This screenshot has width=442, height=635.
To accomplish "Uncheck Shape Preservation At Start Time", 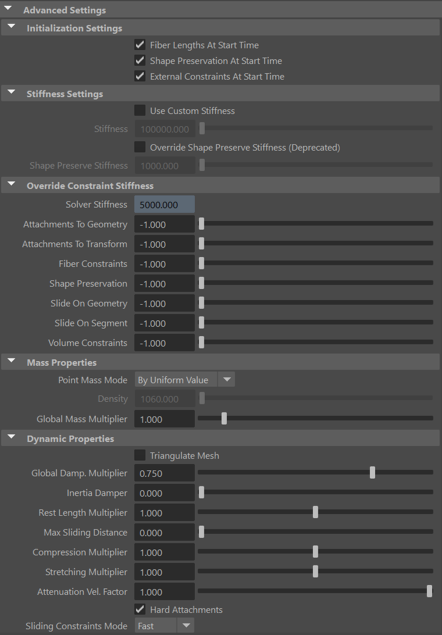I will tap(140, 60).
